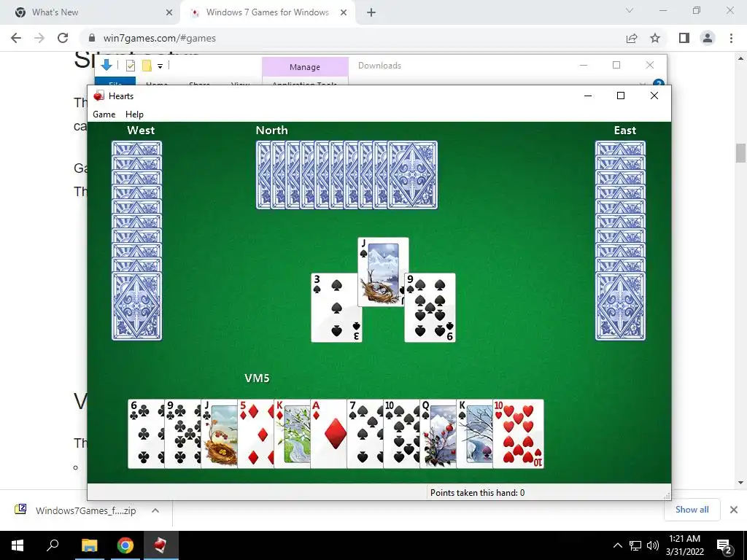This screenshot has height=560, width=747.
Task: Play the 7 of spades card
Action: point(365,434)
